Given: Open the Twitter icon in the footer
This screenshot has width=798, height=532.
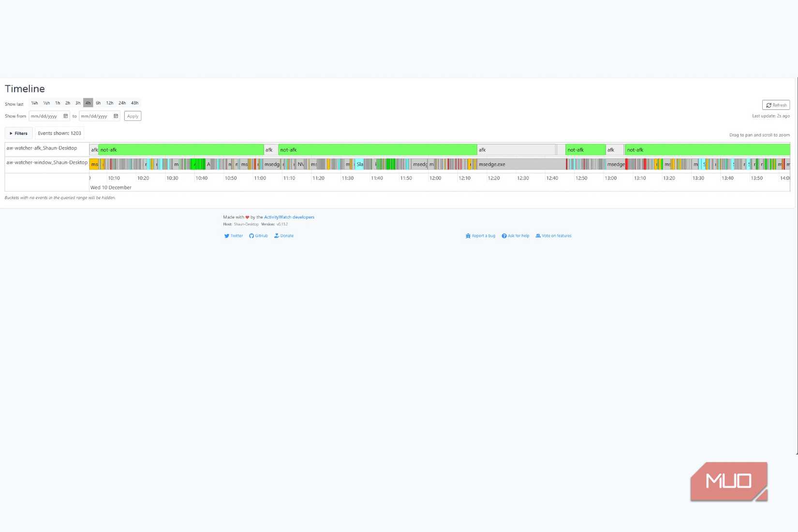Looking at the screenshot, I should [227, 236].
